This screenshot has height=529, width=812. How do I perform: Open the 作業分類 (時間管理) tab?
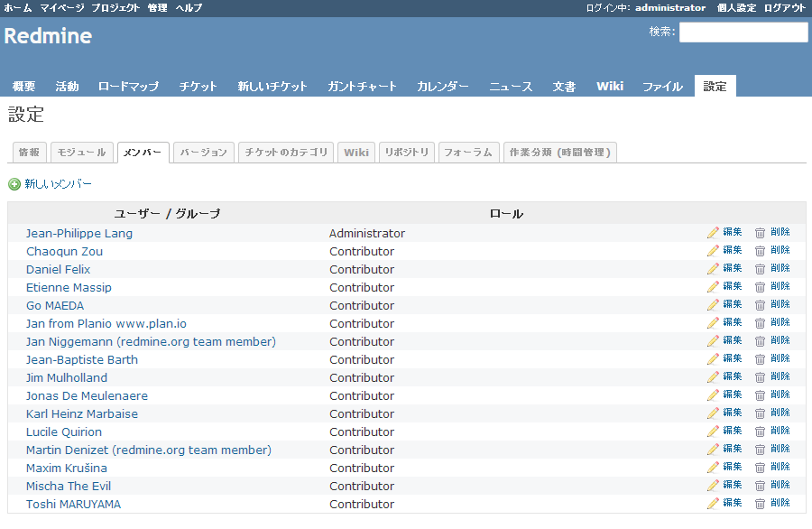click(x=559, y=153)
